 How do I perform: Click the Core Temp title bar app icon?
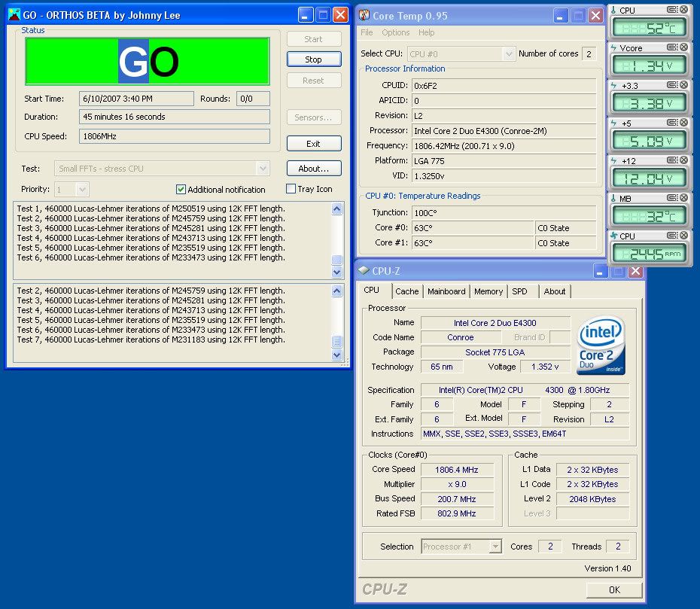pyautogui.click(x=364, y=15)
